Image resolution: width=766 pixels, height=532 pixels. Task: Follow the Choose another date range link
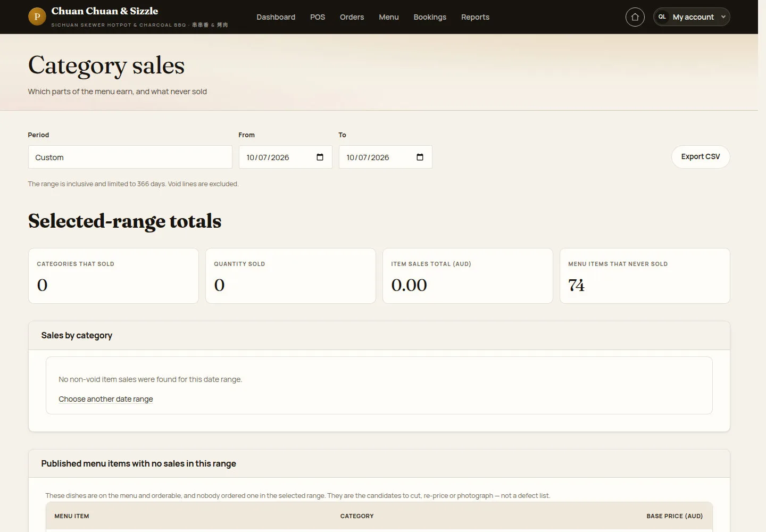click(106, 399)
